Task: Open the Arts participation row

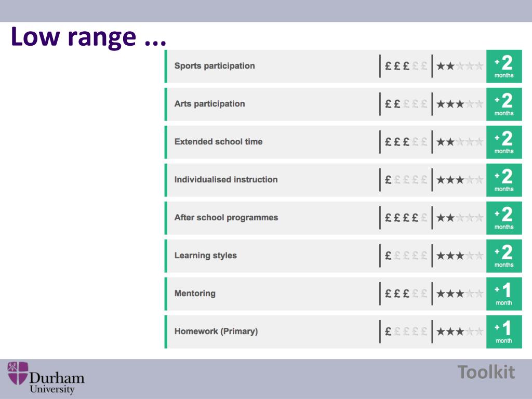Action: click(343, 104)
